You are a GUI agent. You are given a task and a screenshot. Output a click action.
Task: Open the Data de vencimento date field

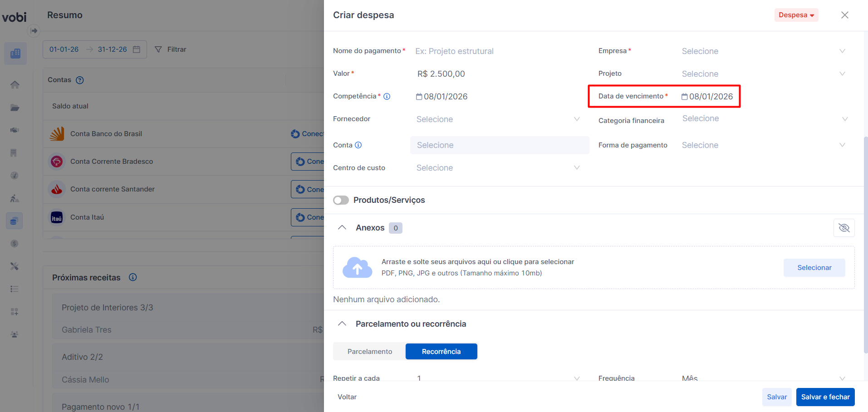pyautogui.click(x=707, y=97)
